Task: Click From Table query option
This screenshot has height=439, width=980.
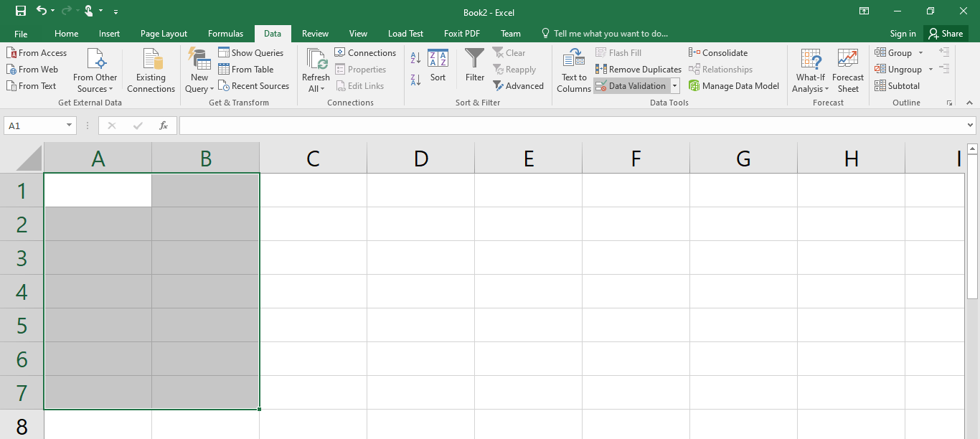Action: pyautogui.click(x=246, y=70)
